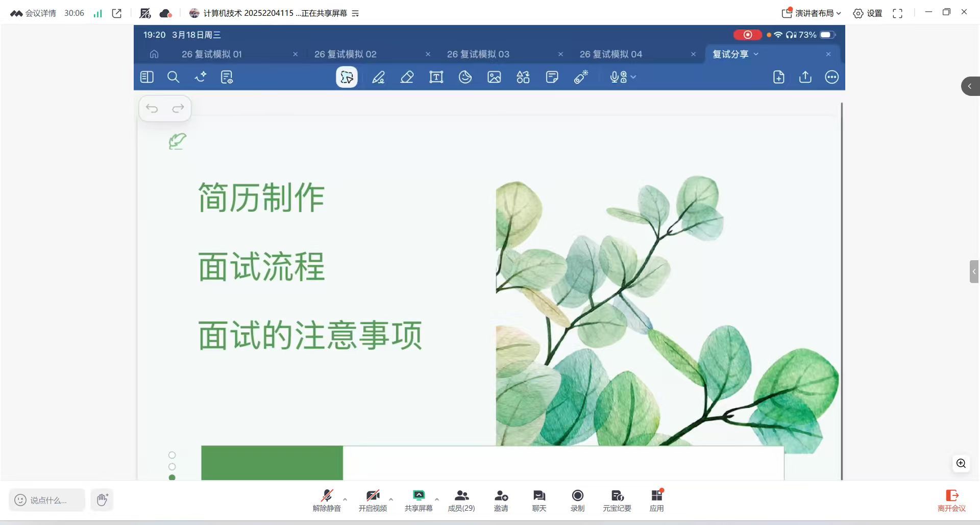Select the pen drawing tool
980x525 pixels.
click(x=378, y=77)
